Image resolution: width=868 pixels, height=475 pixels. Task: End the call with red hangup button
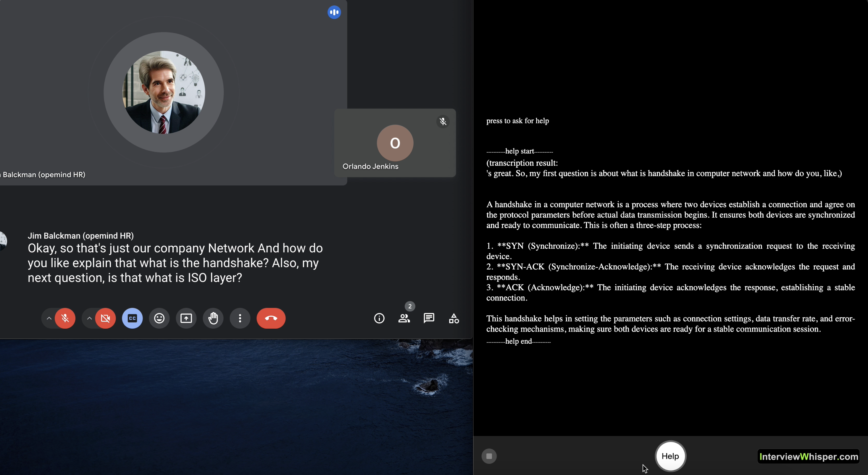coord(271,318)
